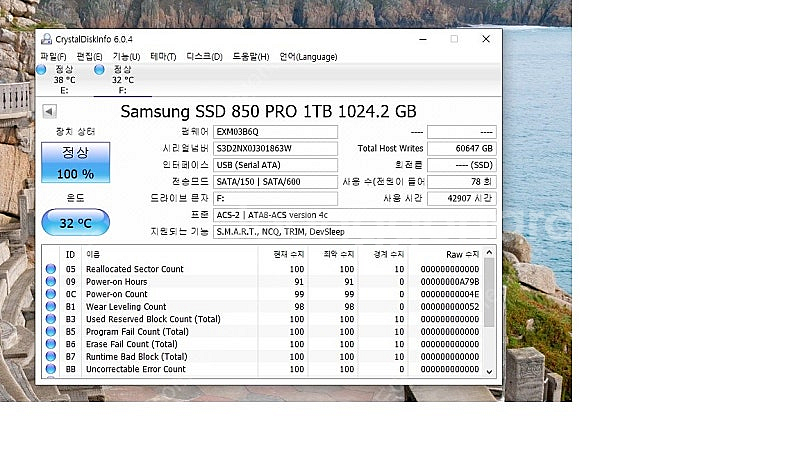Click the serial number field S3D2NX0J301863W

275,148
